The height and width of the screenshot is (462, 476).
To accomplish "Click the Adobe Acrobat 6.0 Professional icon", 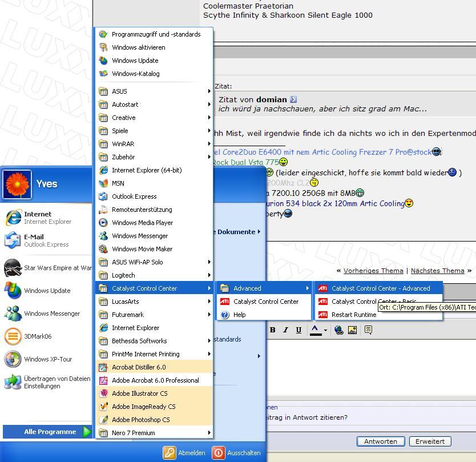I will 103,380.
